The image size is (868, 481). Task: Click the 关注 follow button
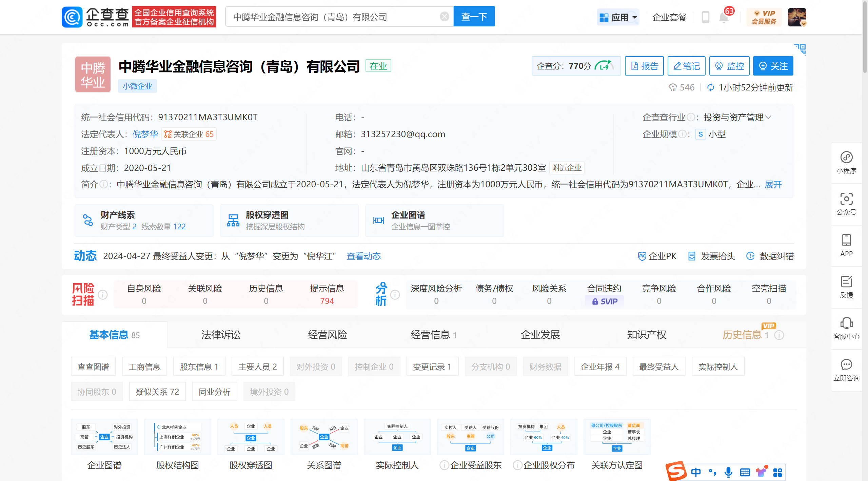click(773, 66)
